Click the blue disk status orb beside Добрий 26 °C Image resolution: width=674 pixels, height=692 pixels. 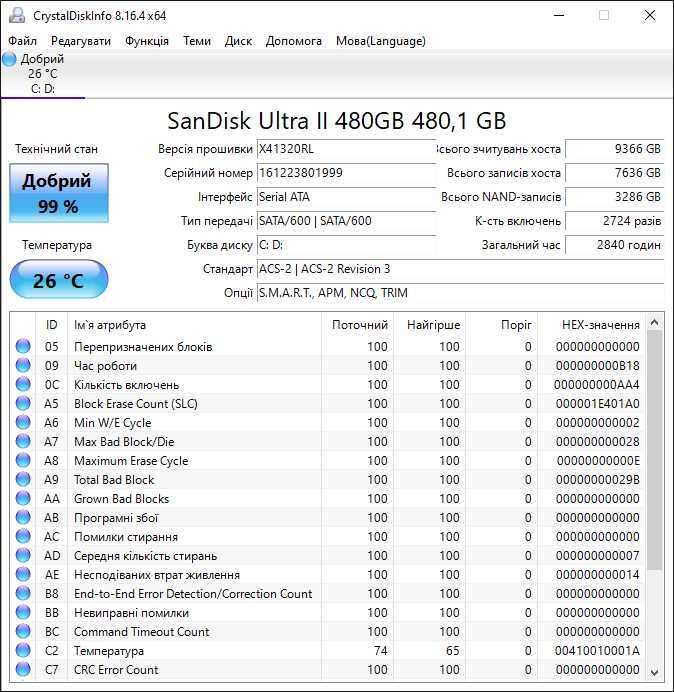click(9, 59)
